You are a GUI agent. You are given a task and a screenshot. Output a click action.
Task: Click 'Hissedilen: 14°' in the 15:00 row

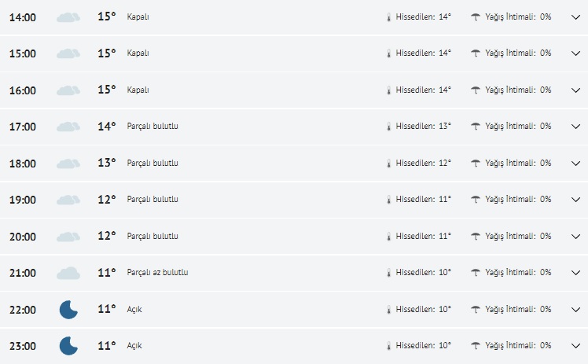point(423,53)
